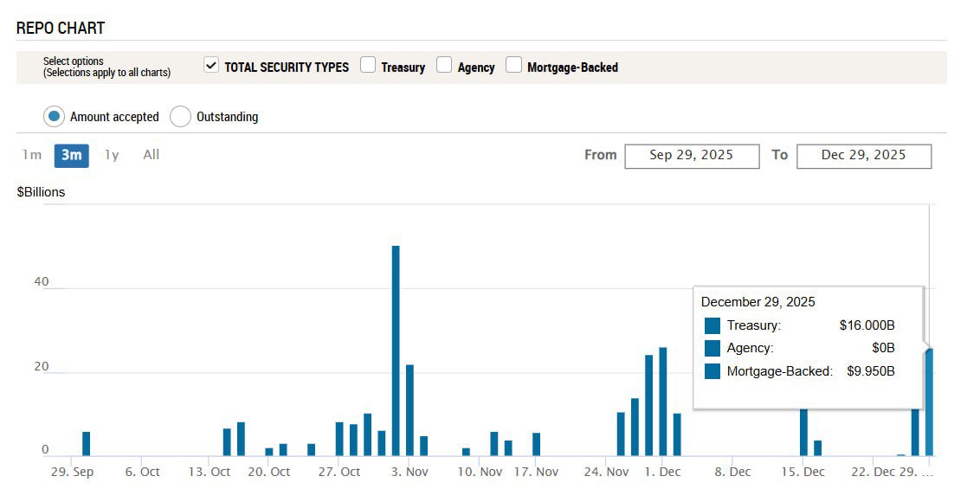Click the REPO CHART heading

pos(61,28)
